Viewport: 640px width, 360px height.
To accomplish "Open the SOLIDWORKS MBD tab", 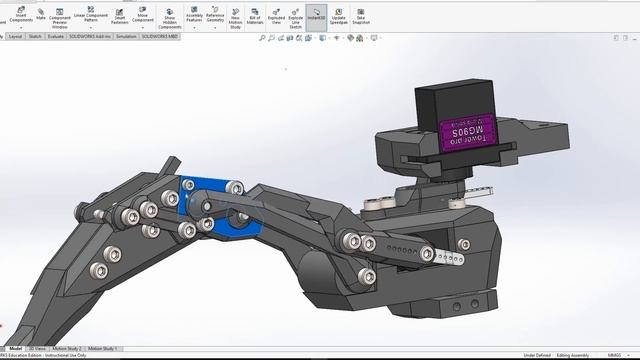I will tap(160, 36).
